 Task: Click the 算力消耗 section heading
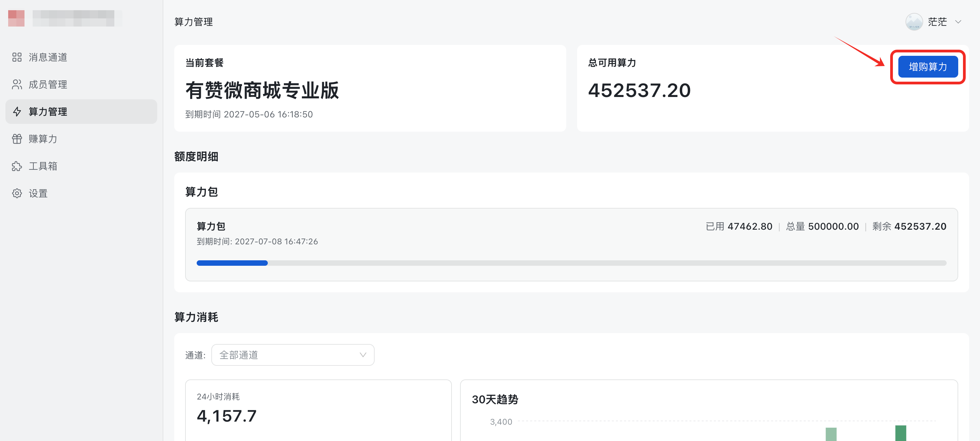[196, 317]
